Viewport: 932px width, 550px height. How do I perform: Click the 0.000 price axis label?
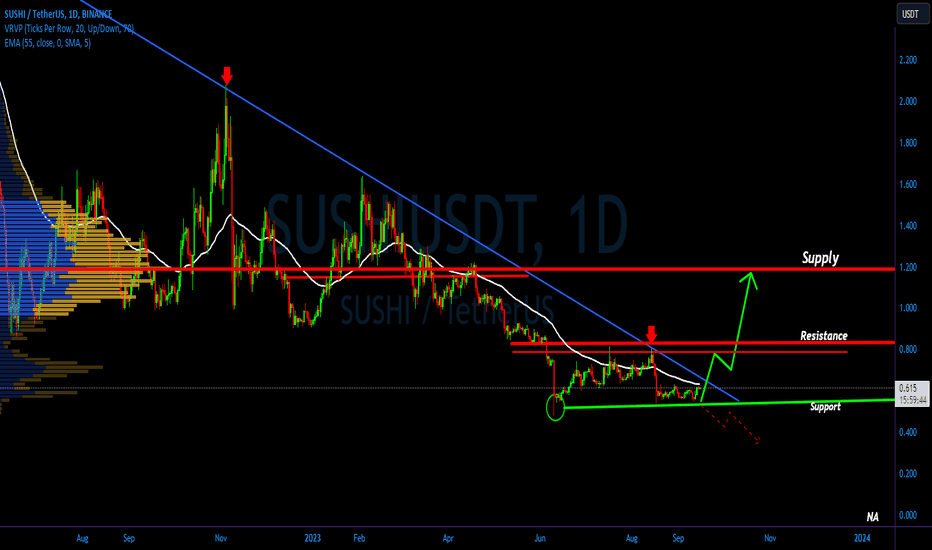tap(908, 515)
